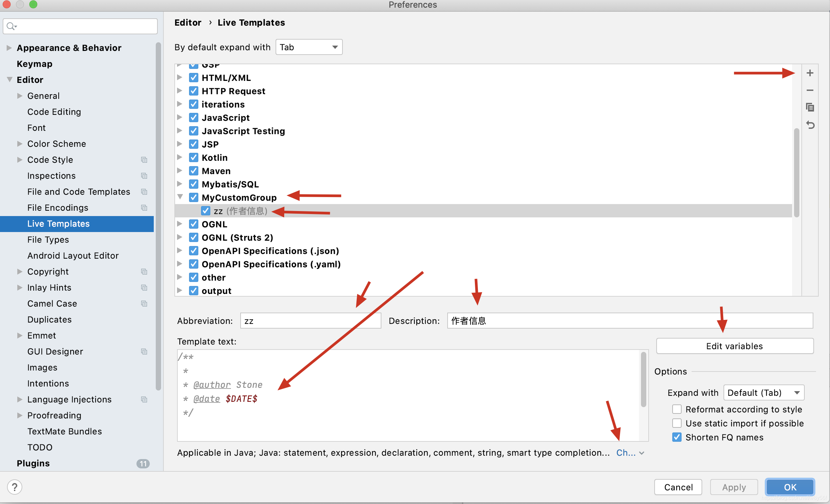Open the default expand with Tab dropdown

click(309, 47)
